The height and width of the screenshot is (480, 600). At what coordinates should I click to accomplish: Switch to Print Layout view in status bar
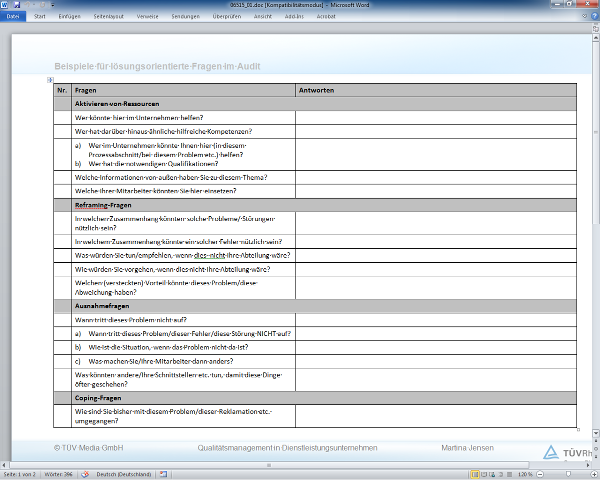coord(472,475)
